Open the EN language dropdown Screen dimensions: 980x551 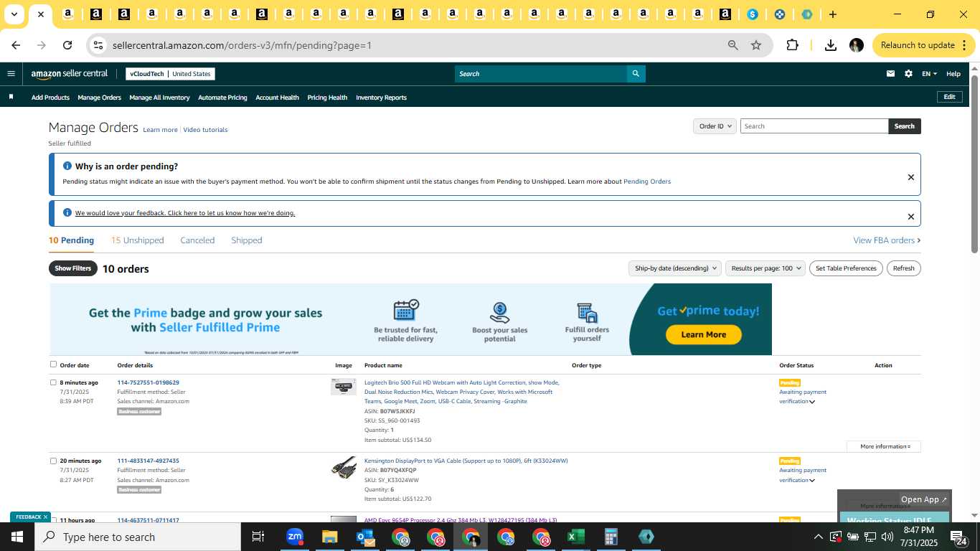(x=929, y=74)
